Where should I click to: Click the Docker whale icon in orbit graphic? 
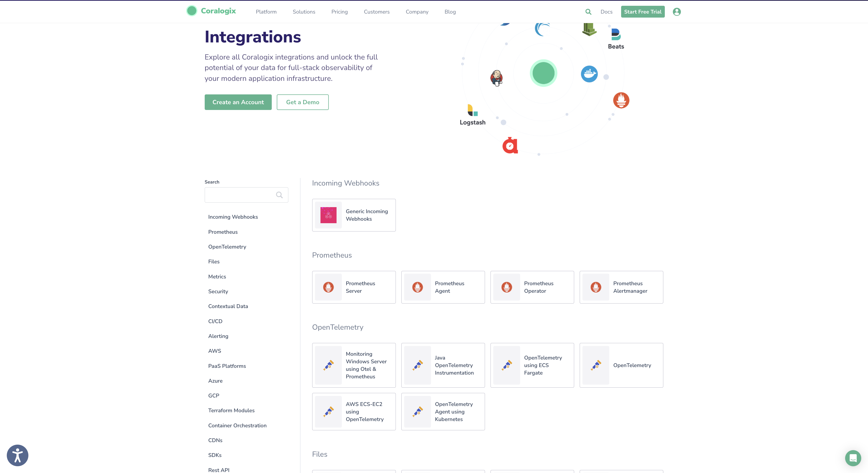pos(589,74)
